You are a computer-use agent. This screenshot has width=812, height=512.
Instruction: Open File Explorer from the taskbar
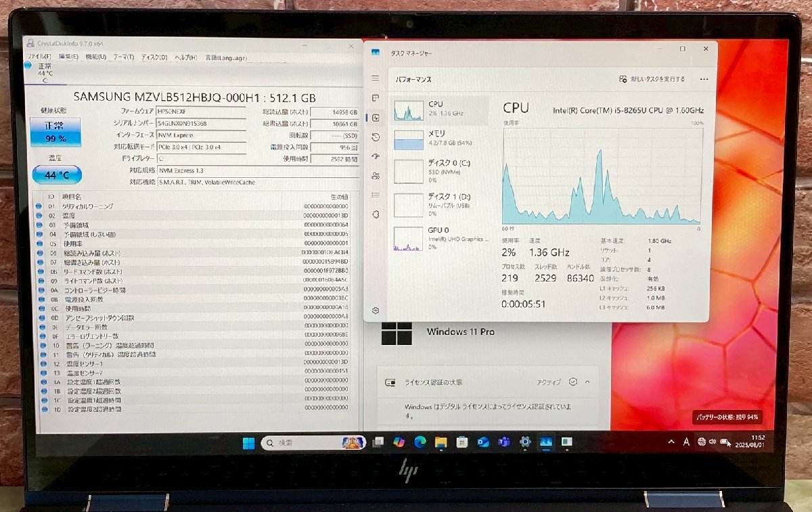(441, 442)
